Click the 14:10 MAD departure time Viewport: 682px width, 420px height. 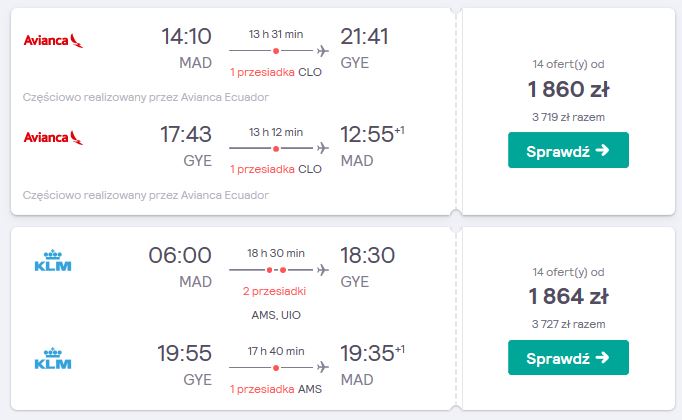[186, 37]
